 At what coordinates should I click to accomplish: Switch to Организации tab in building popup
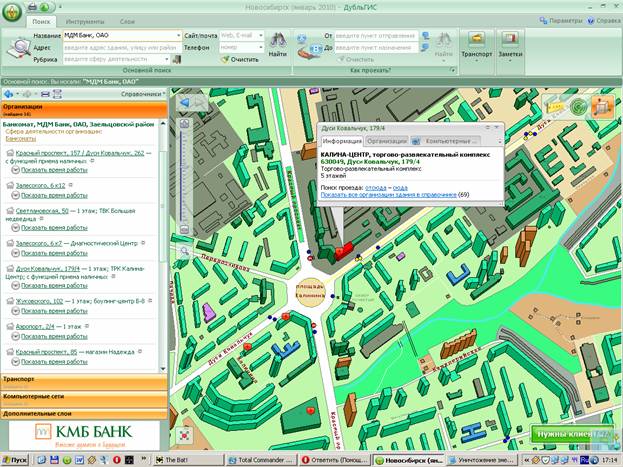[387, 141]
